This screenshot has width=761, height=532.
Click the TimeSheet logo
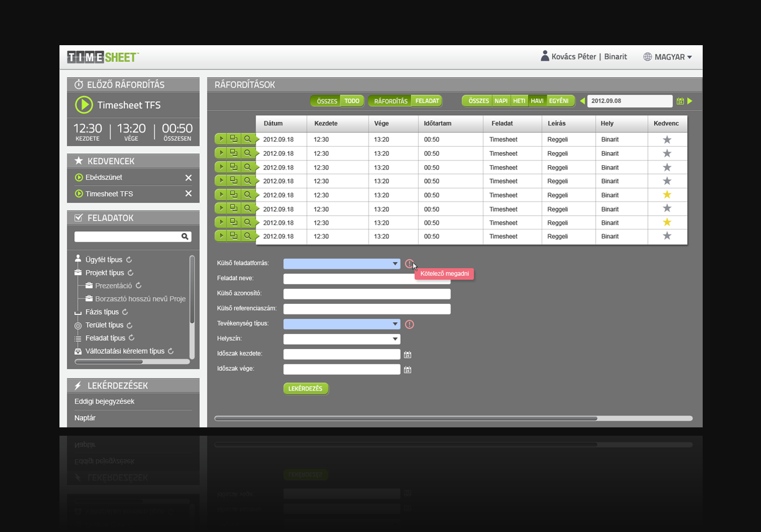click(103, 57)
